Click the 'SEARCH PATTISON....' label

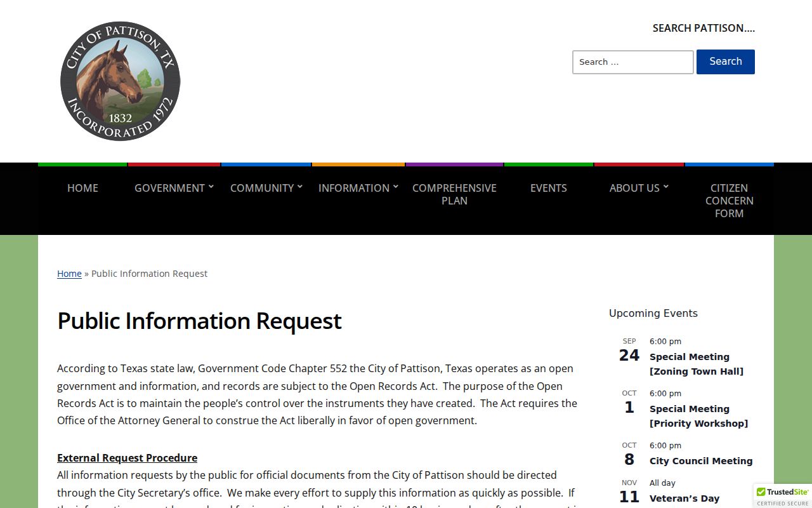[704, 28]
